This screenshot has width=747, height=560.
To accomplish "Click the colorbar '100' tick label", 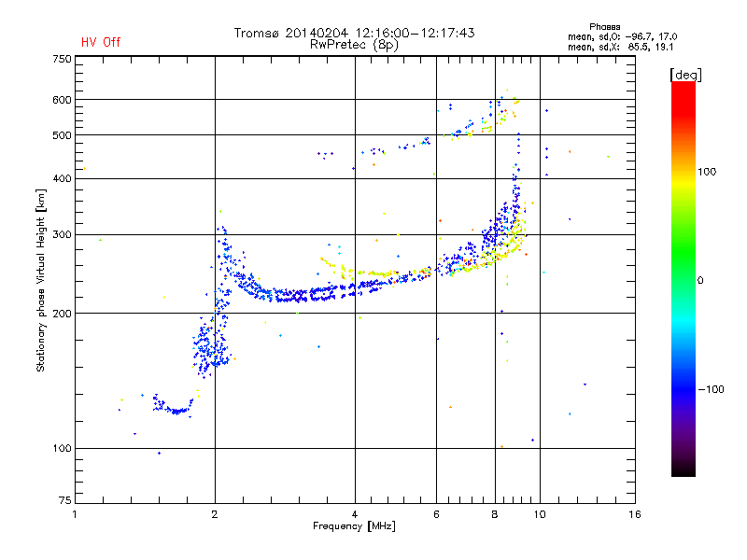I will click(x=707, y=172).
